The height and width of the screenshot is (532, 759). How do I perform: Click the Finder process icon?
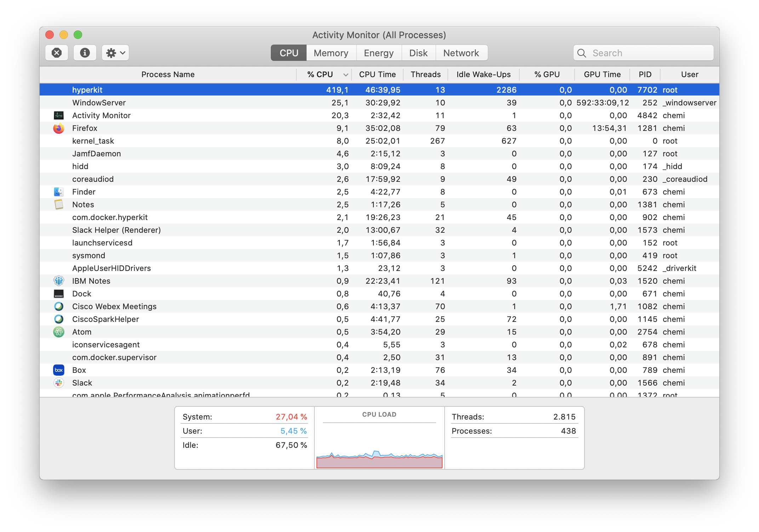tap(59, 192)
